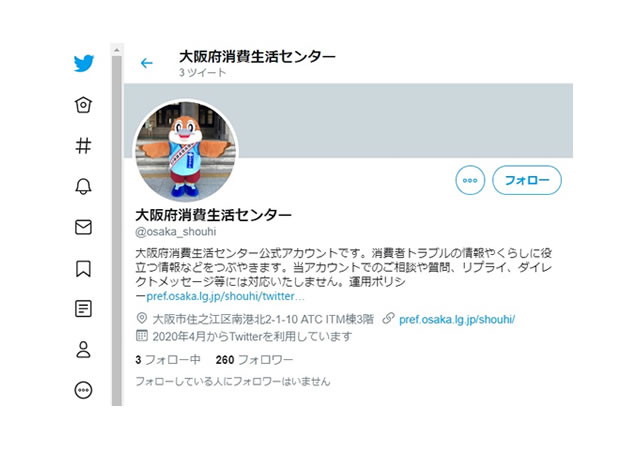
Task: Open the Explore hashtag icon
Action: pyautogui.click(x=83, y=145)
